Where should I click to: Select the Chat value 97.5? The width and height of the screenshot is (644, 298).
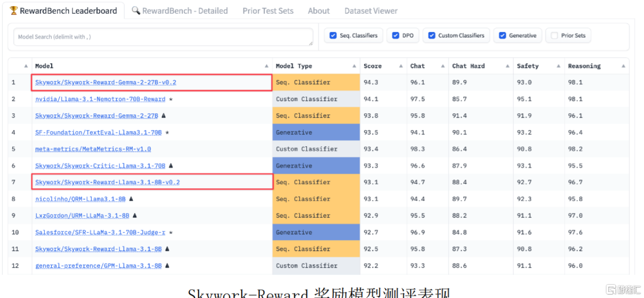tap(428, 99)
